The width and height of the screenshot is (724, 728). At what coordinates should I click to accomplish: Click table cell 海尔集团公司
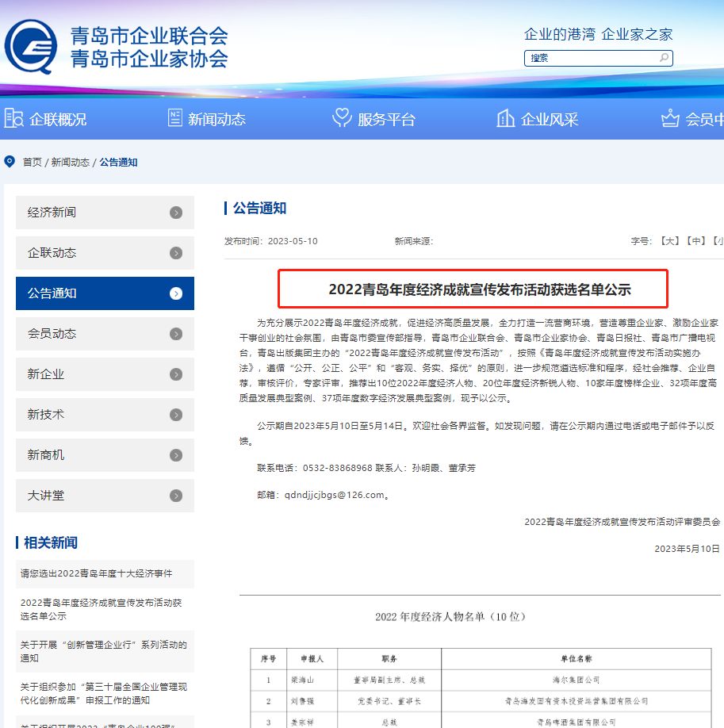click(576, 680)
